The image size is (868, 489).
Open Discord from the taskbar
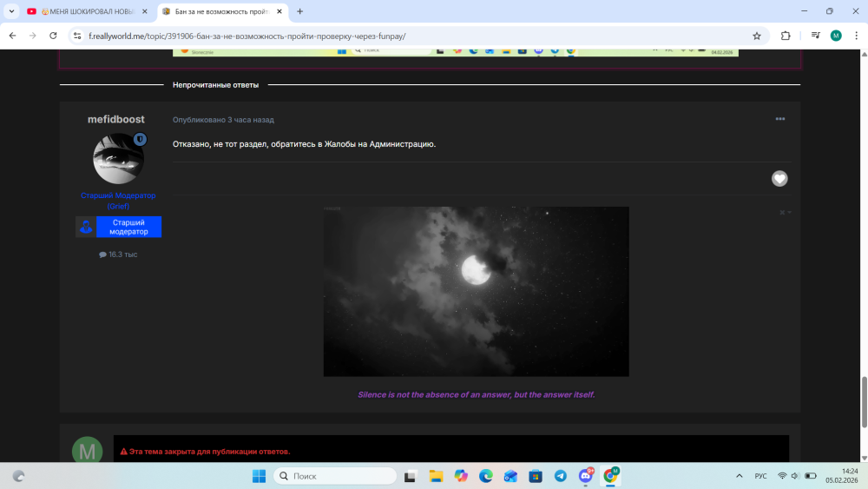click(x=586, y=476)
